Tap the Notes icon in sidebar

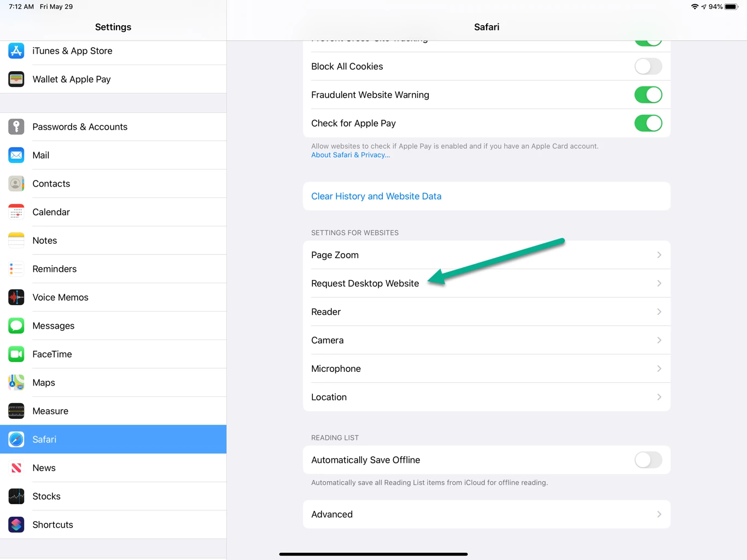pos(16,241)
